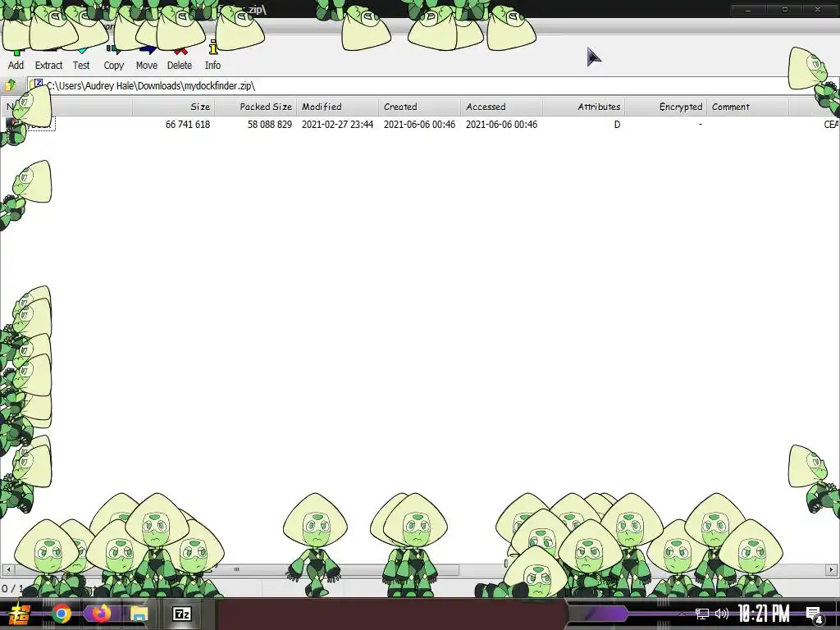Open the Windows Start menu
The image size is (840, 630).
click(20, 614)
